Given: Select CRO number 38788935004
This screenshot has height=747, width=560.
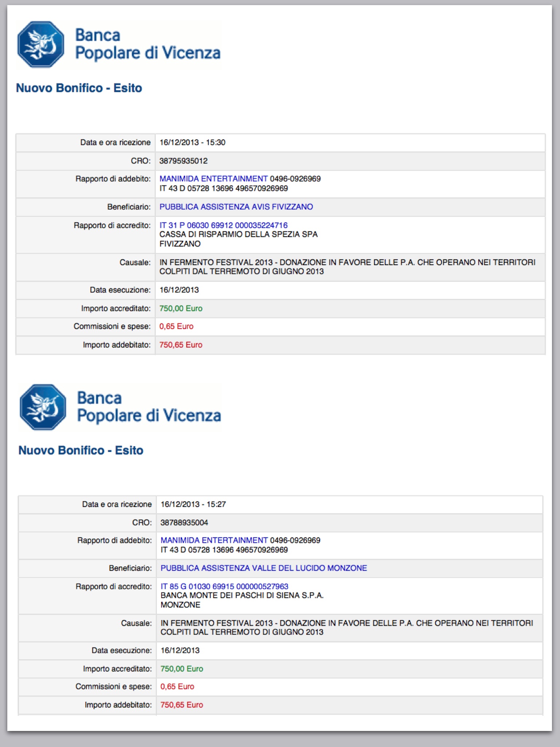Looking at the screenshot, I should 184,523.
